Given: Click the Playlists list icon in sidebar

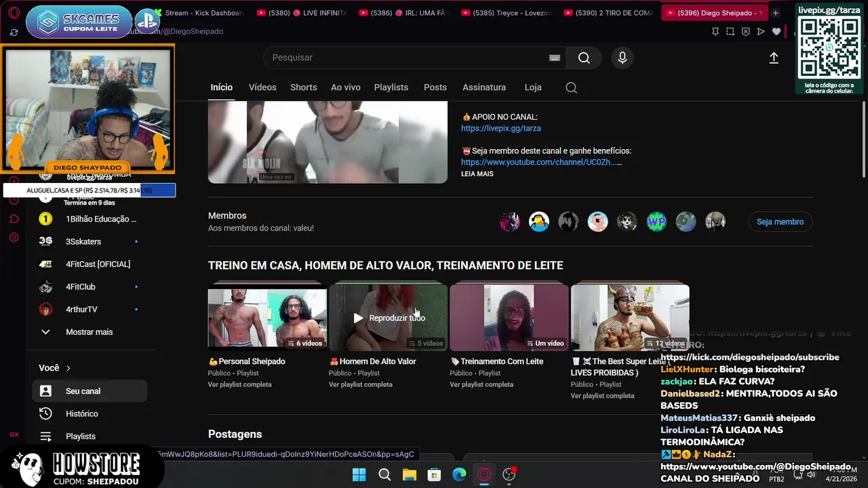Looking at the screenshot, I should click(x=45, y=436).
